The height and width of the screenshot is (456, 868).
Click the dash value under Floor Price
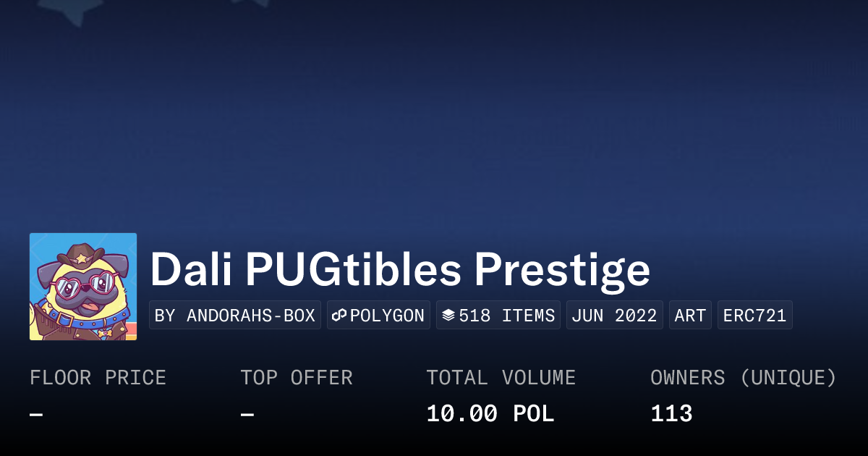pos(36,414)
